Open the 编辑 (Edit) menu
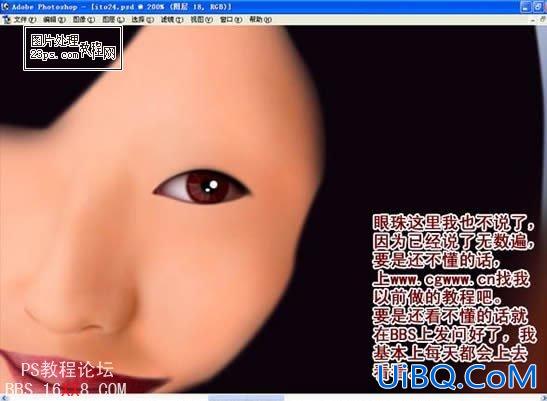This screenshot has width=547, height=401. click(x=54, y=20)
